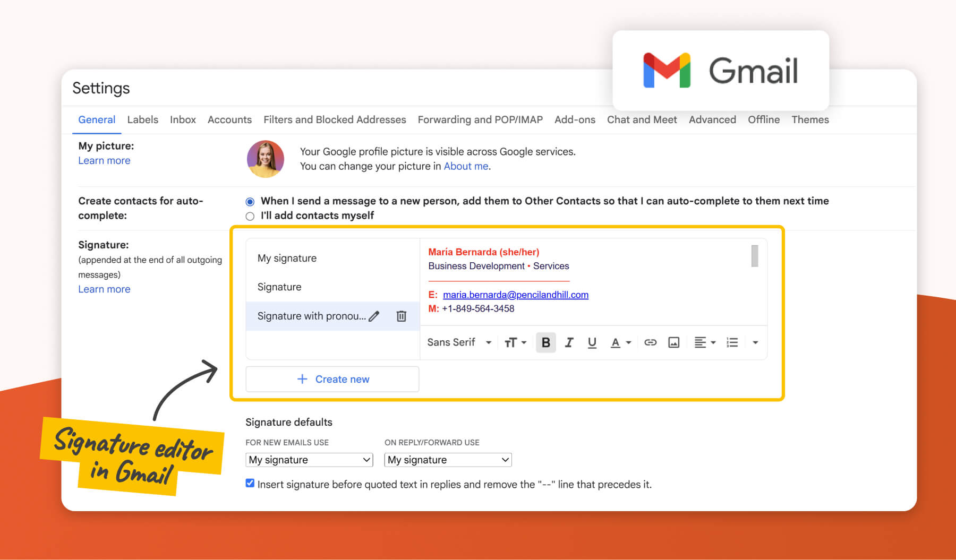Open the text alignment options
956x560 pixels.
(705, 342)
